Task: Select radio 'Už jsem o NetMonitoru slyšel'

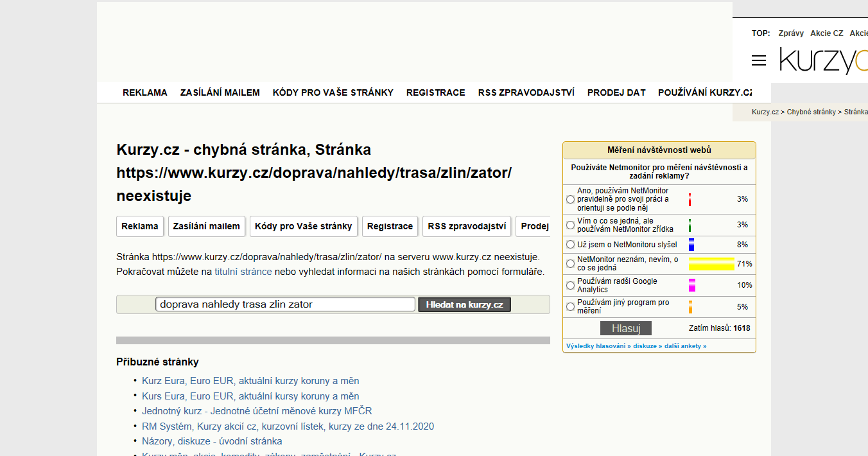Action: pos(570,245)
